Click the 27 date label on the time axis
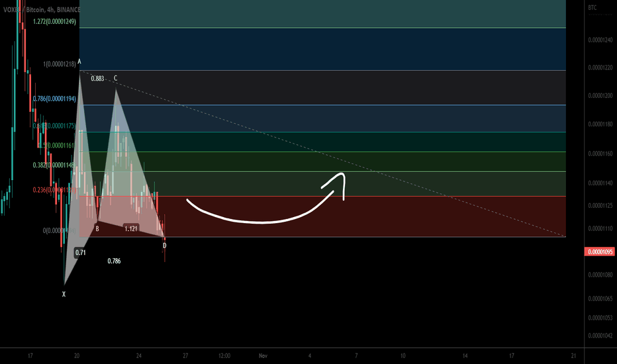 point(185,356)
